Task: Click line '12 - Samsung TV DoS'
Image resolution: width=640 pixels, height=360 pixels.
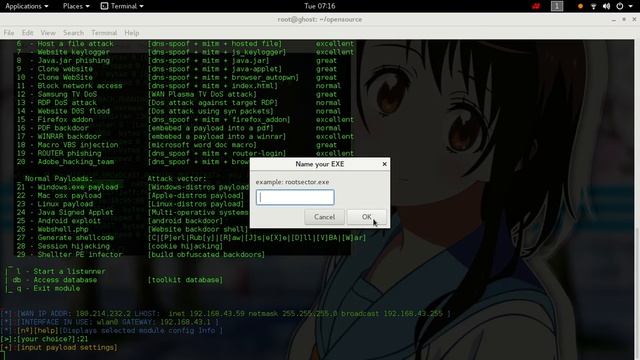Action: coord(57,94)
